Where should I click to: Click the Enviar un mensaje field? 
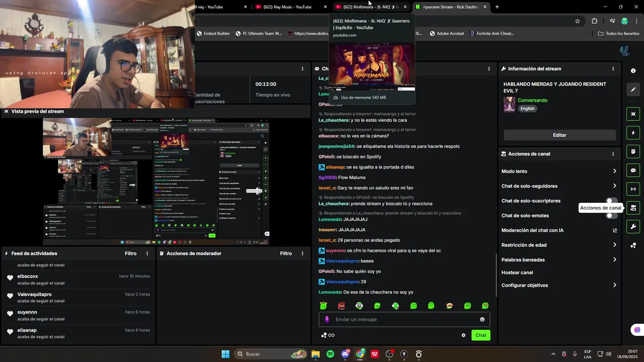pos(404,319)
